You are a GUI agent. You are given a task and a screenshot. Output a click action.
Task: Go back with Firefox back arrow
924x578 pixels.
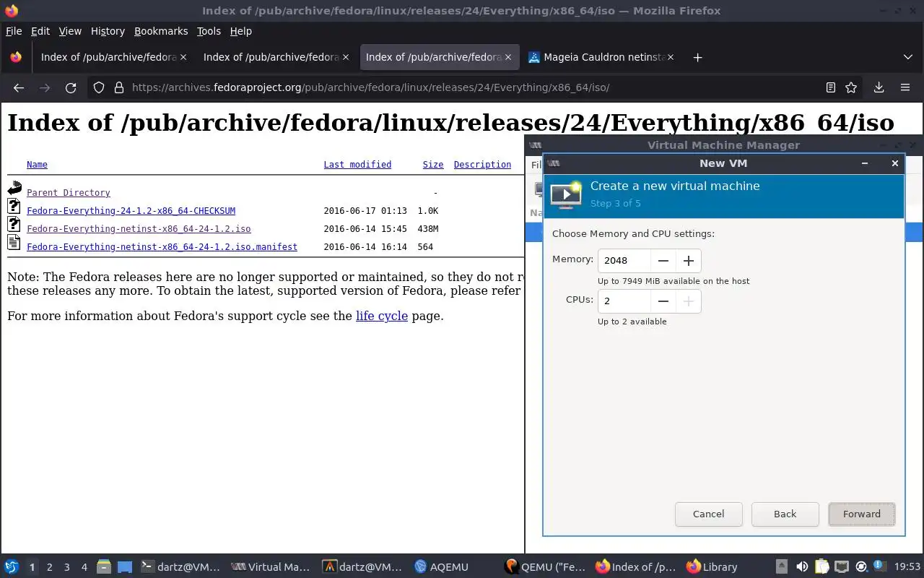(x=19, y=87)
